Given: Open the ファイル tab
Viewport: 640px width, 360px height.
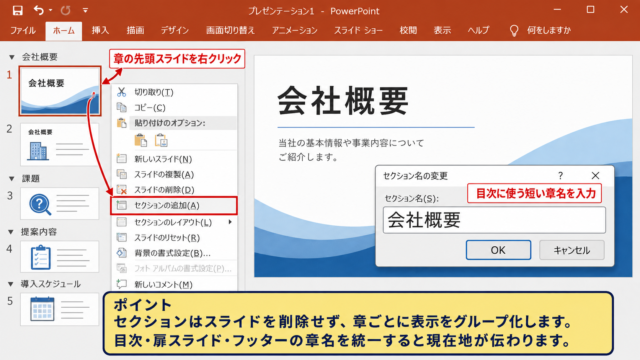Looking at the screenshot, I should [23, 30].
